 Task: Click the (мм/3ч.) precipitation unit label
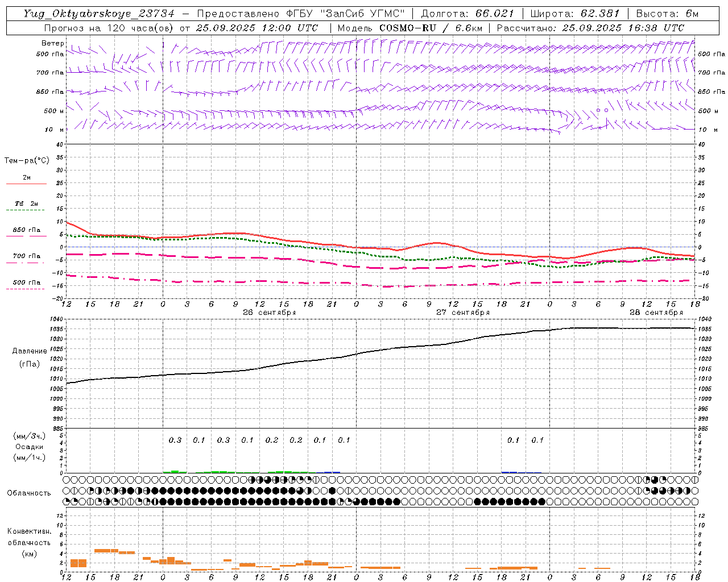tap(30, 436)
